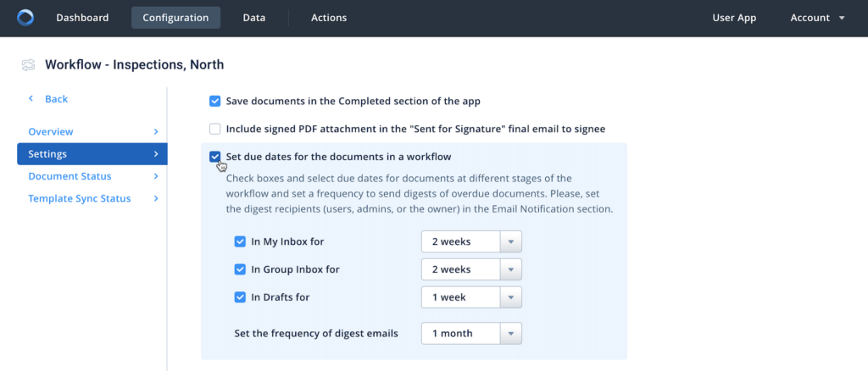Toggle Set due dates for documents checkbox
Viewport: 868px width, 371px height.
click(x=215, y=157)
